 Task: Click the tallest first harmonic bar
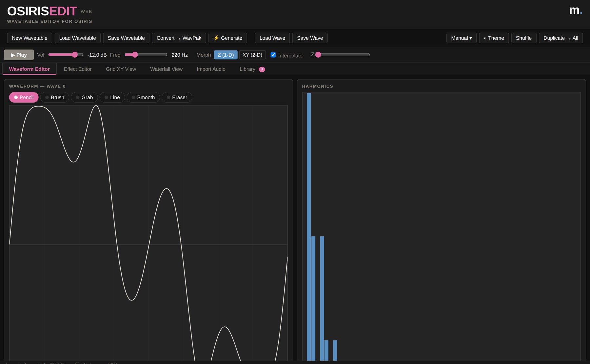(x=309, y=227)
